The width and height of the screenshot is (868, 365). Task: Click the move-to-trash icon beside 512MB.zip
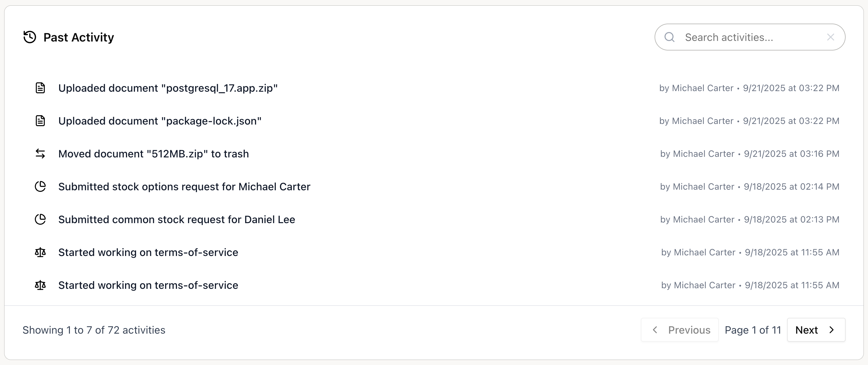point(40,154)
